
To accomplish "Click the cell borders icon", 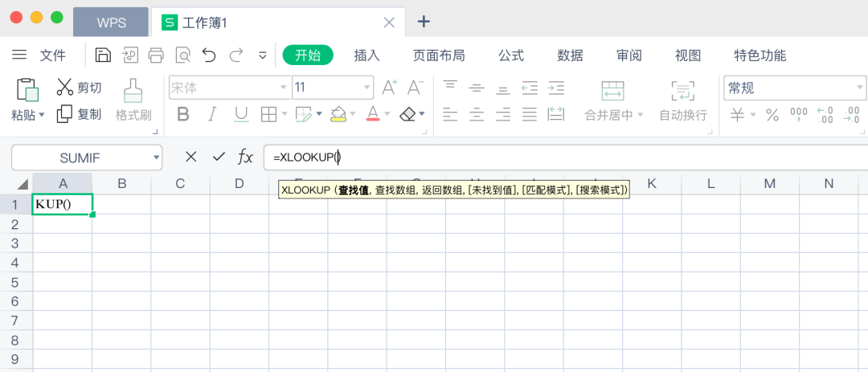I will pyautogui.click(x=268, y=114).
